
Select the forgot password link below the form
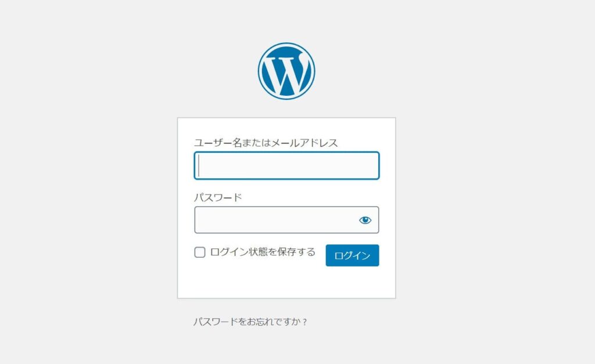coord(250,322)
